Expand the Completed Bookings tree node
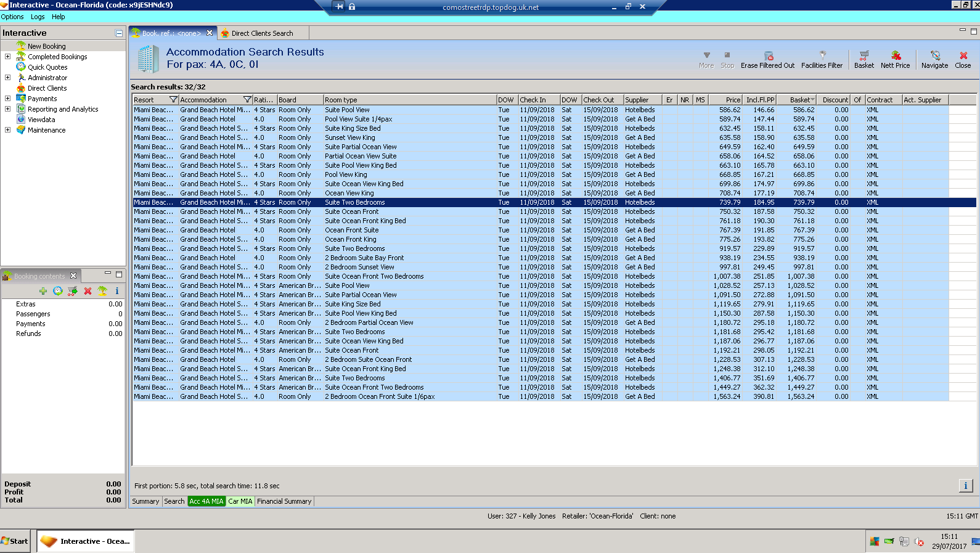Viewport: 980px width, 553px height. [7, 56]
